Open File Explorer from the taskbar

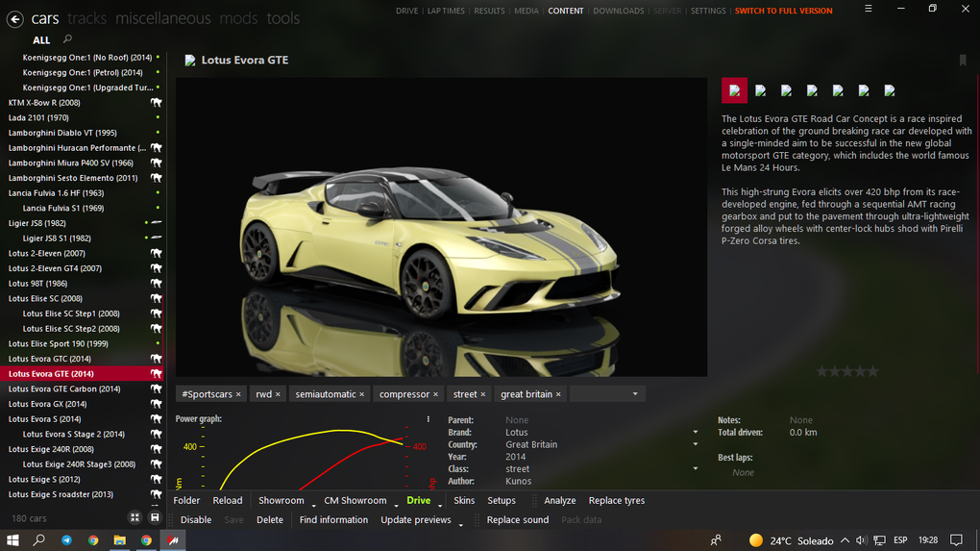(x=119, y=540)
